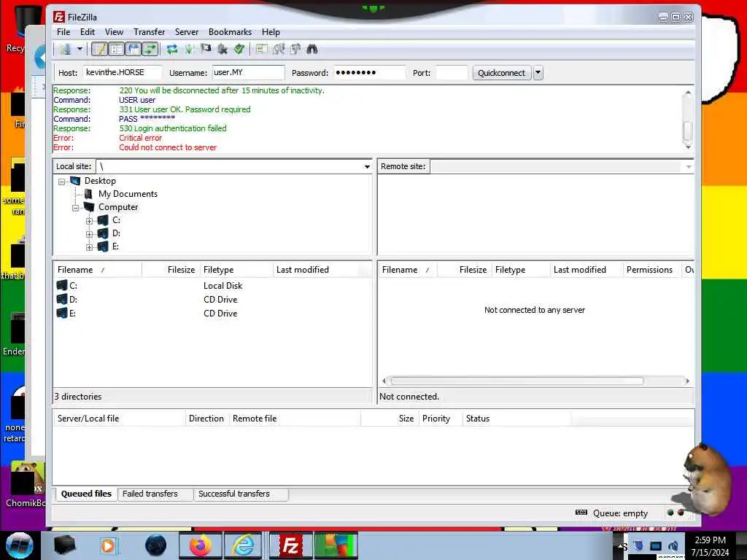Click the Password input field

[x=369, y=72]
